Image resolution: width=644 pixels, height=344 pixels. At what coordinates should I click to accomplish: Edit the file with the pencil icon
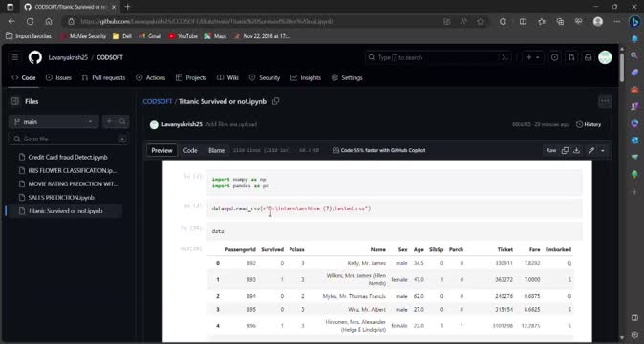coord(591,150)
